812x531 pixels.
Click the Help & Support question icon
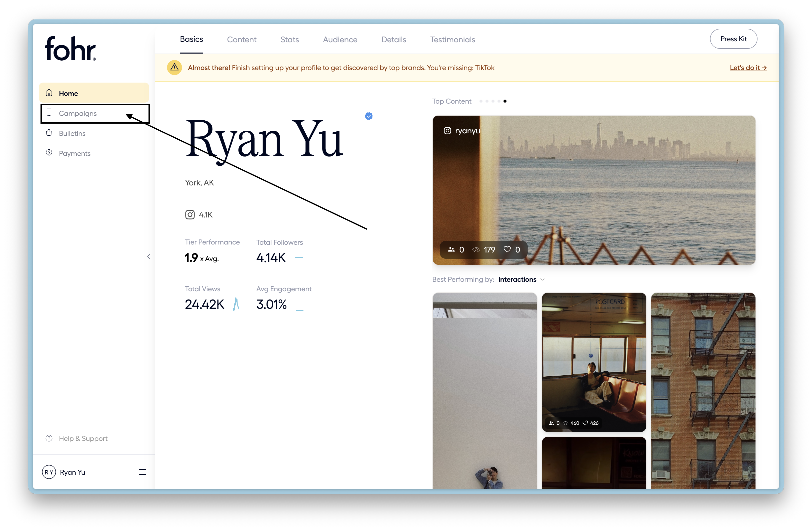coord(49,438)
